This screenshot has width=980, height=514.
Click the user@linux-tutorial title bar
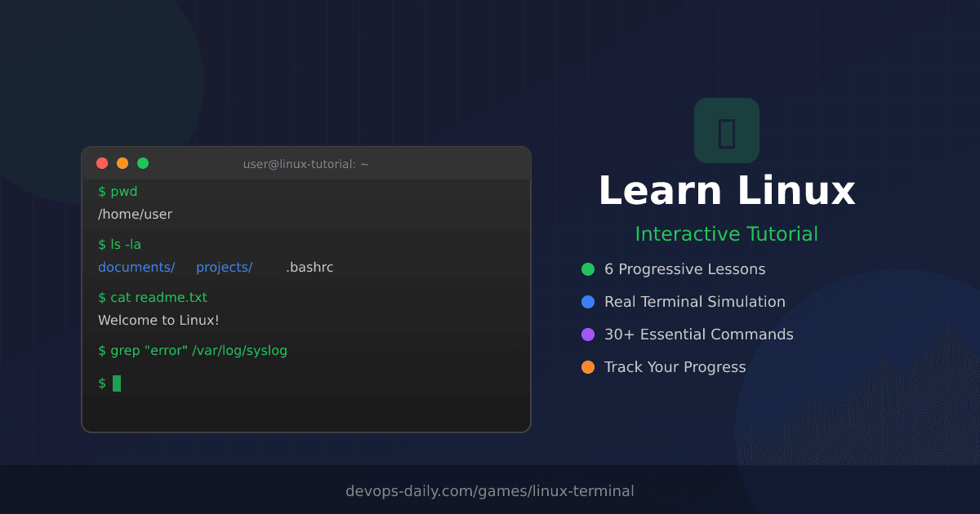[305, 163]
